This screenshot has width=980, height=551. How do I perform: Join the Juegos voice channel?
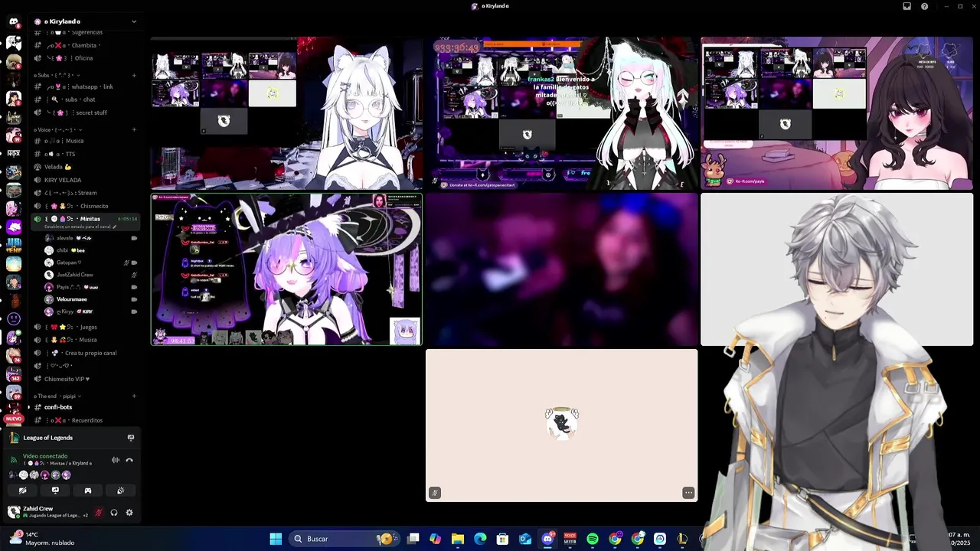pos(84,327)
